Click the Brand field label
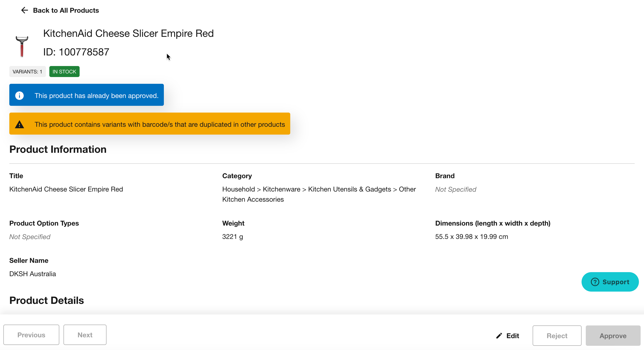The image size is (644, 350). point(445,176)
